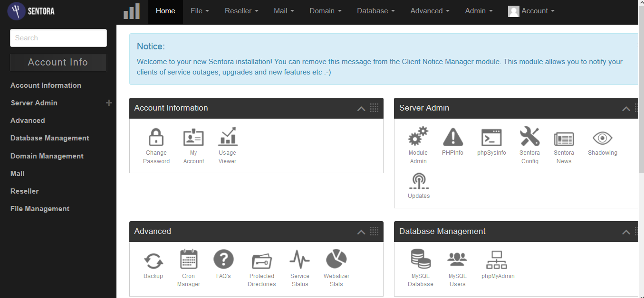This screenshot has height=298, width=644.
Task: Open the Database dropdown menu
Action: 376,11
